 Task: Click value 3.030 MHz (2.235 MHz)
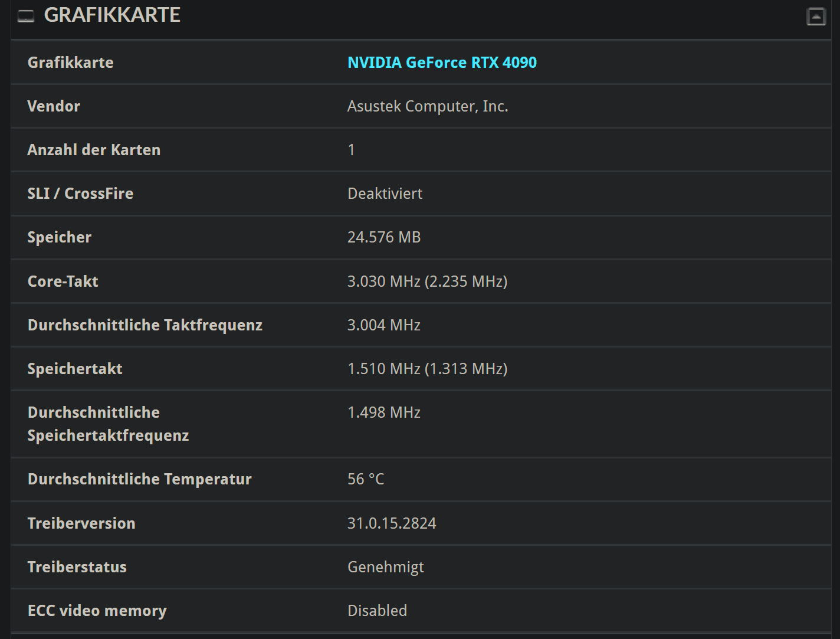[428, 281]
